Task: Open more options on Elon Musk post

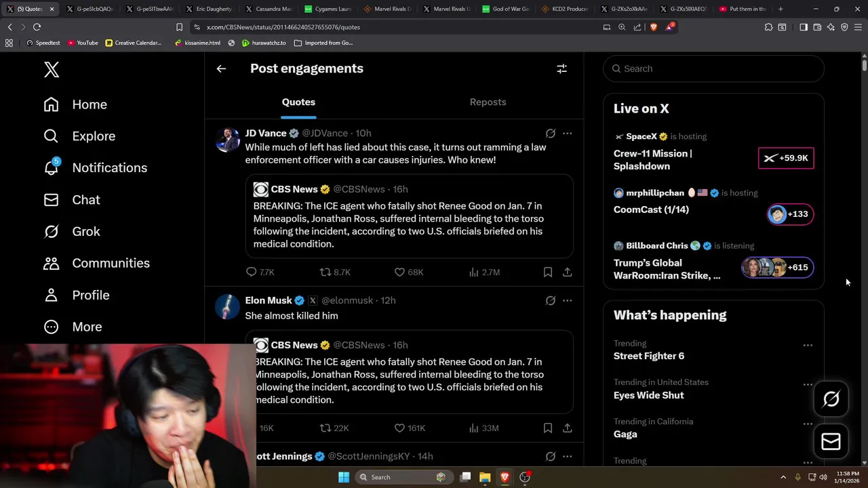Action: point(567,300)
